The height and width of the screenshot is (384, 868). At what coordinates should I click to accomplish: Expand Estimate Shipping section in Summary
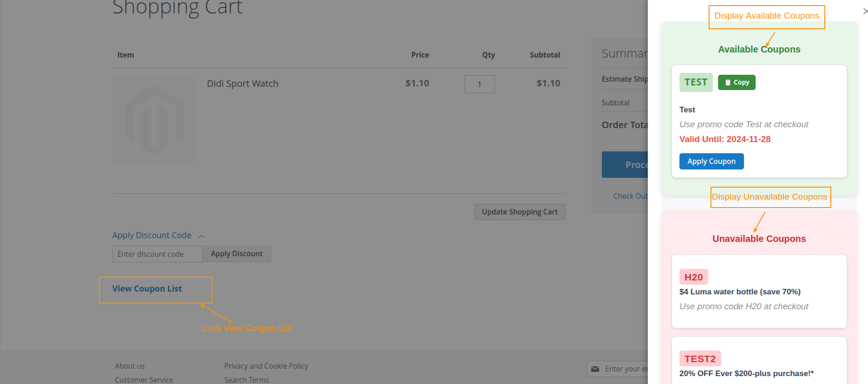pos(625,79)
